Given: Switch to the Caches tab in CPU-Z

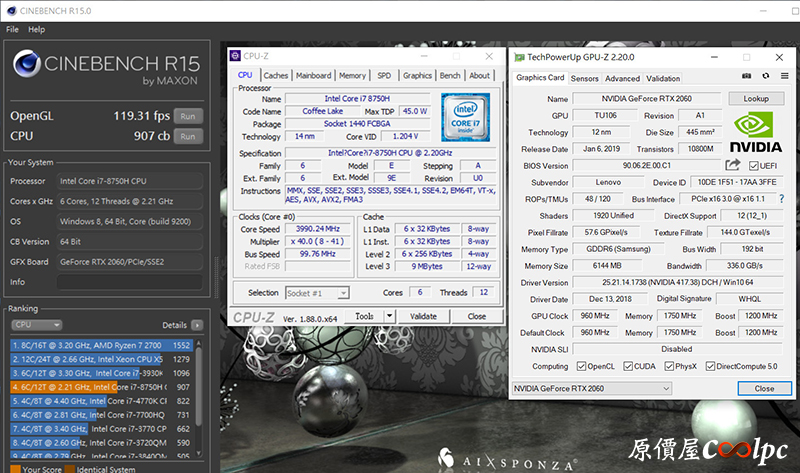Looking at the screenshot, I should point(276,76).
